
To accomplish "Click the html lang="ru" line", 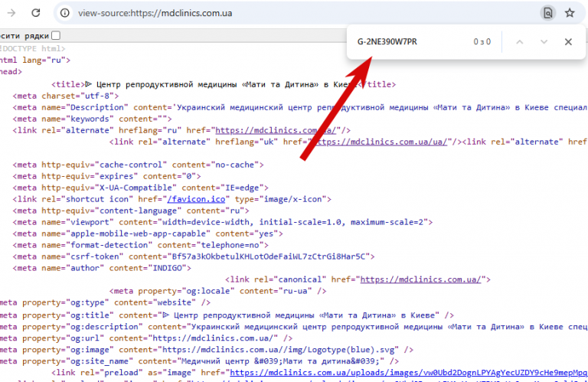I will click(35, 60).
